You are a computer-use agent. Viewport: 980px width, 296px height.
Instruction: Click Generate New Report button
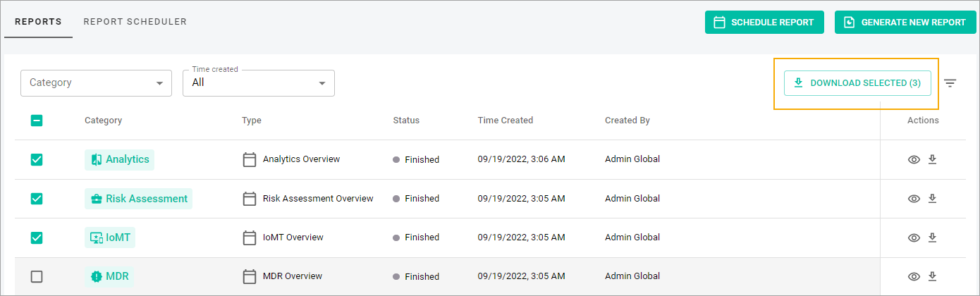coord(905,22)
